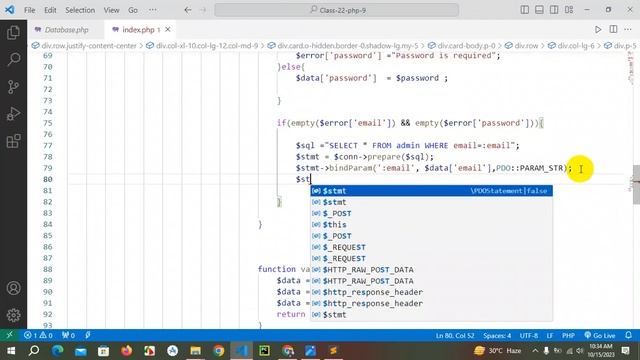640x360 pixels.
Task: Toggle the primary side bar layout
Action: (524, 10)
